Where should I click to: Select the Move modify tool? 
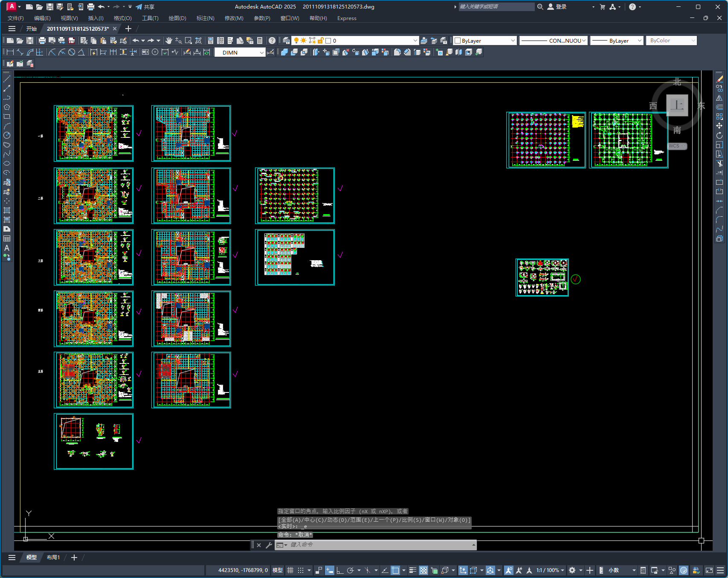tap(719, 126)
